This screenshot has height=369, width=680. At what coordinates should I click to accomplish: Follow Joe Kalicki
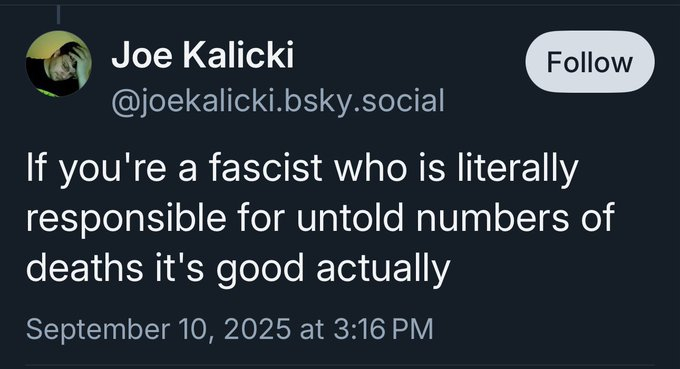pyautogui.click(x=590, y=62)
